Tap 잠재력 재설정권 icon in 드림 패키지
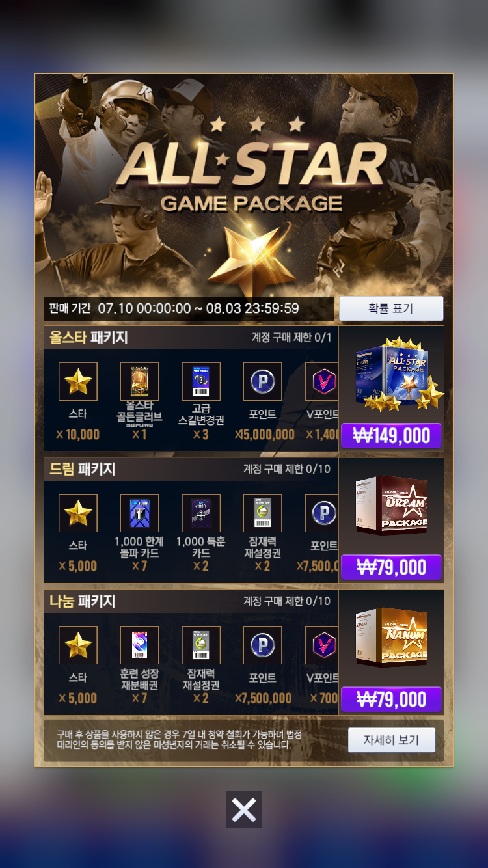The width and height of the screenshot is (488, 868). [262, 513]
